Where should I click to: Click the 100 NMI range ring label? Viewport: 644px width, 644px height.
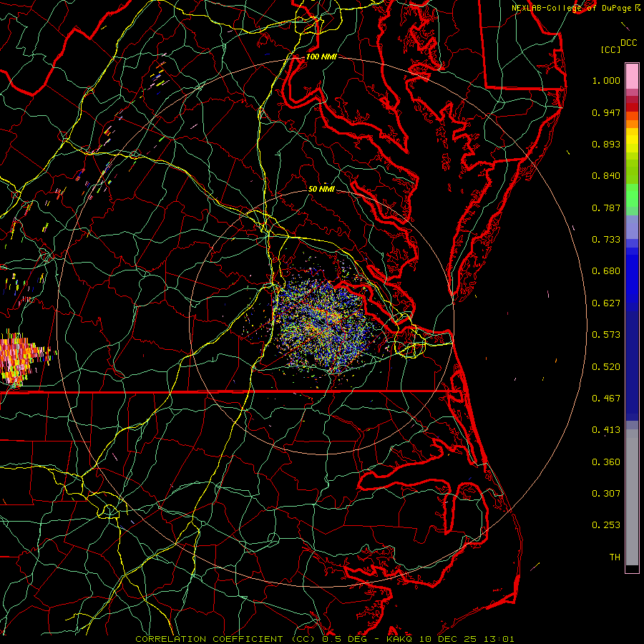coord(321,57)
